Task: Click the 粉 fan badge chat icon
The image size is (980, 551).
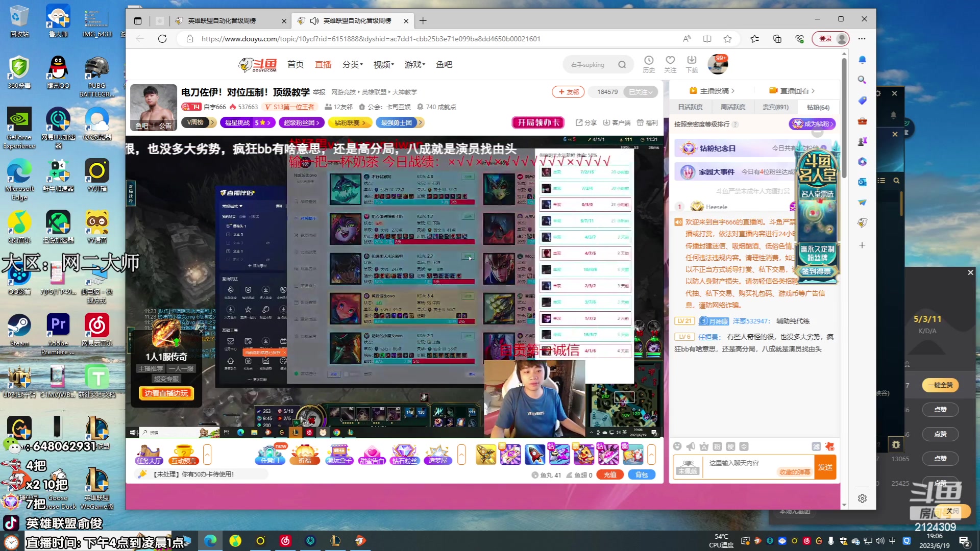Action: tap(717, 446)
